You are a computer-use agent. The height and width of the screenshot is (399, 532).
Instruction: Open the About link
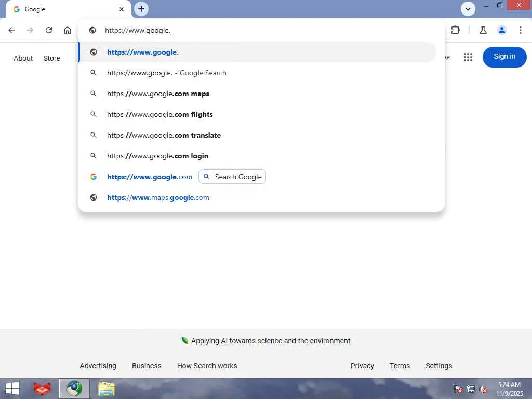[x=23, y=58]
